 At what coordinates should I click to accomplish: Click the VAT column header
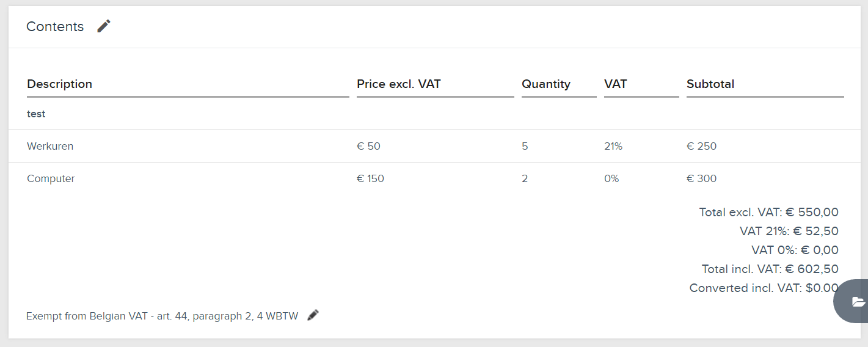[615, 84]
